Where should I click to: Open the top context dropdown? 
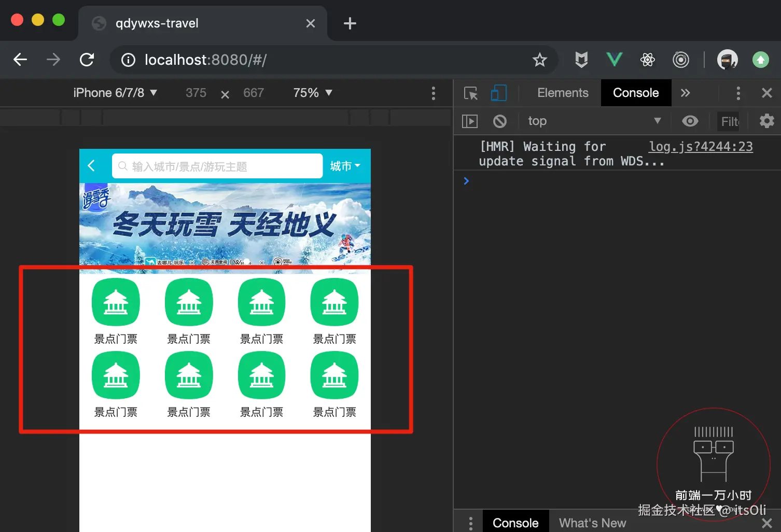coord(594,121)
